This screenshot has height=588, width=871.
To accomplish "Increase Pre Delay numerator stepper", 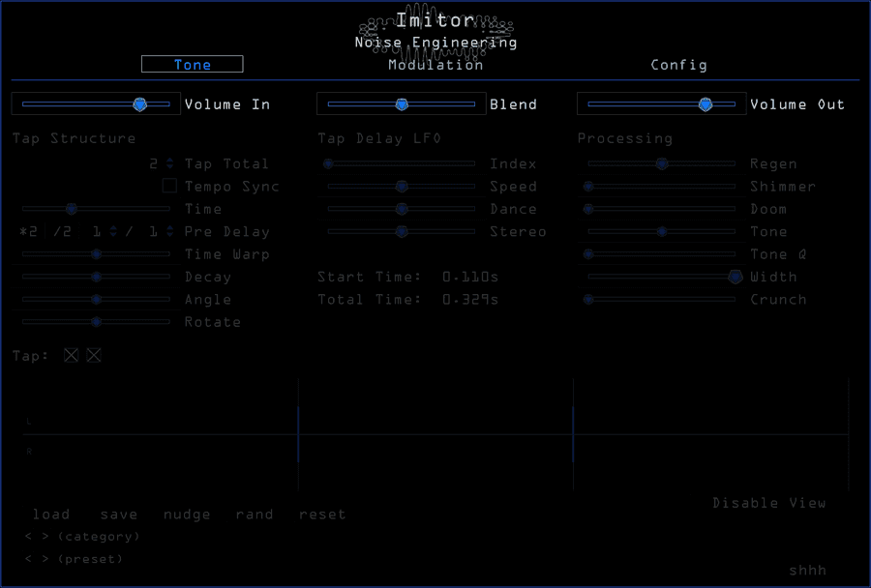I will (113, 228).
